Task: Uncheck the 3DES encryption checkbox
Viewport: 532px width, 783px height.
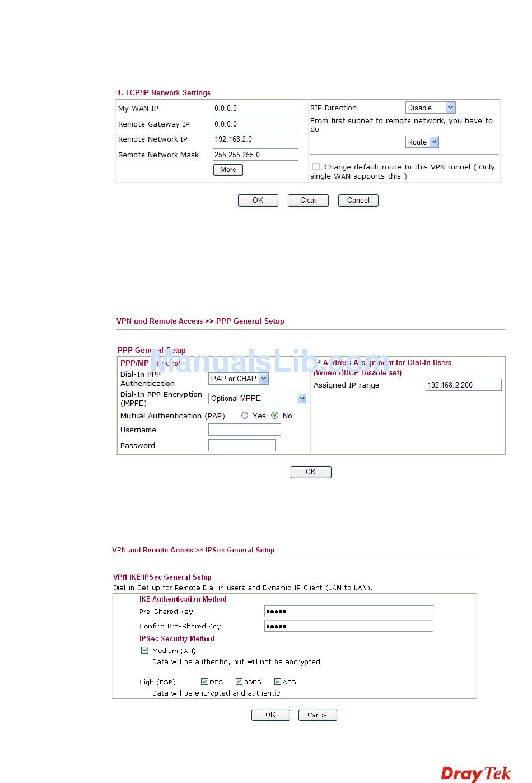Action: point(239,682)
